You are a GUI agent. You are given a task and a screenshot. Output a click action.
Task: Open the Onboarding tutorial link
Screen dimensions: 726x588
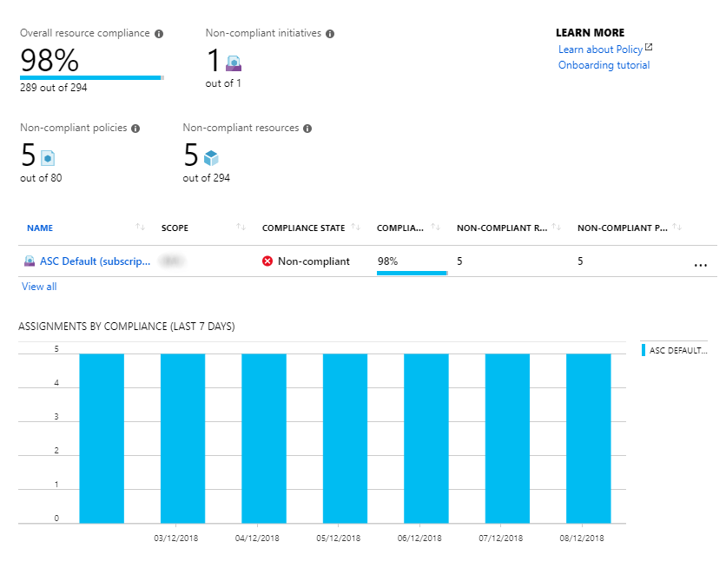pos(604,64)
